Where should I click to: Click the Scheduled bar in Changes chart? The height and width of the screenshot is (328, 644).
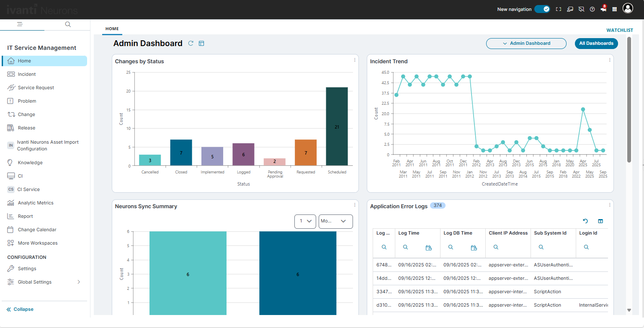[x=337, y=126]
